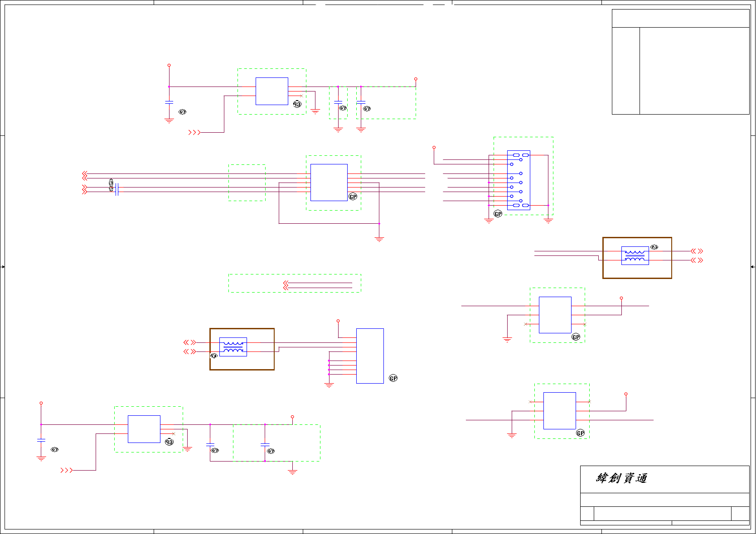Click the large empty revision table at top right
This screenshot has width=756, height=534.
(x=680, y=62)
